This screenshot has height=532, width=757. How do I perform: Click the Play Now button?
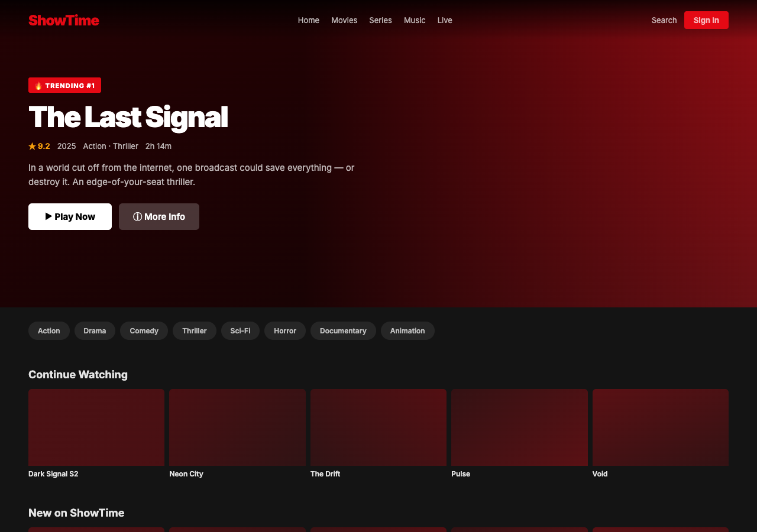pyautogui.click(x=70, y=216)
